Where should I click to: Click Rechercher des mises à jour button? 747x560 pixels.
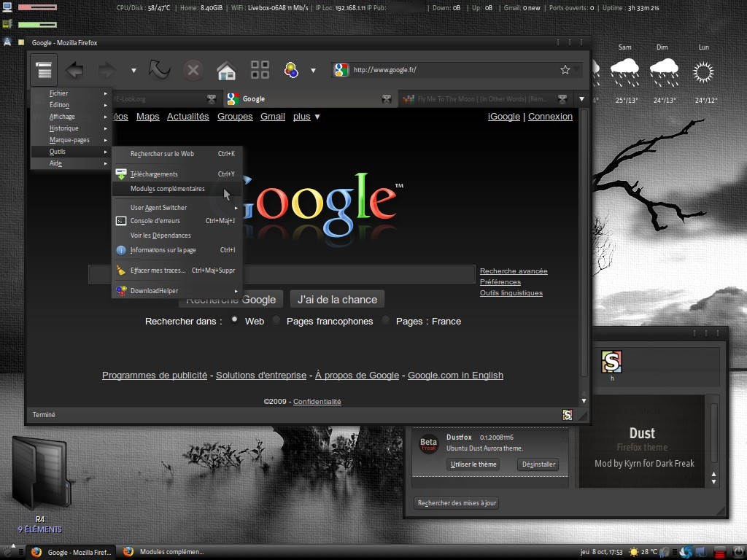tap(457, 503)
